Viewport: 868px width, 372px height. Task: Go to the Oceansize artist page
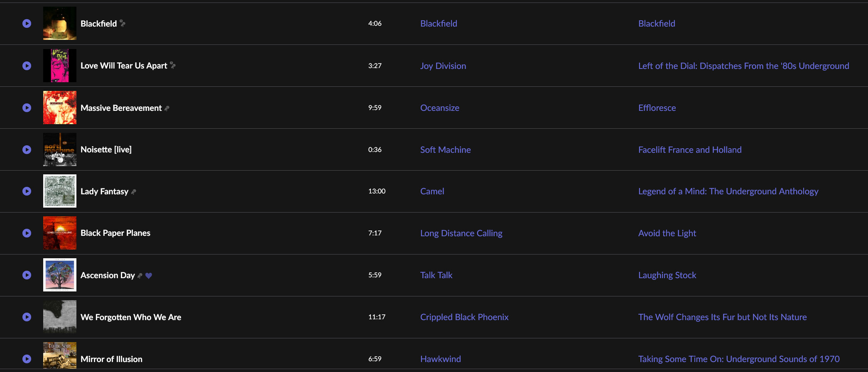(x=439, y=108)
